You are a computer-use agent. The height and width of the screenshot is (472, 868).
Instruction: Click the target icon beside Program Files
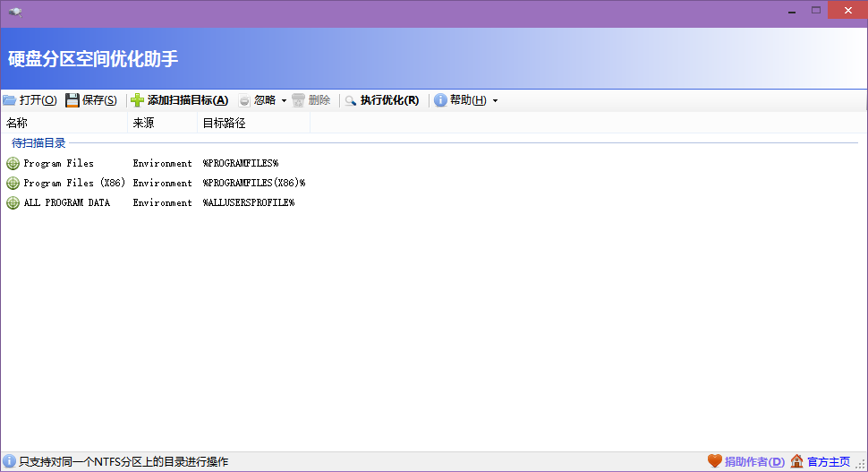(x=13, y=163)
